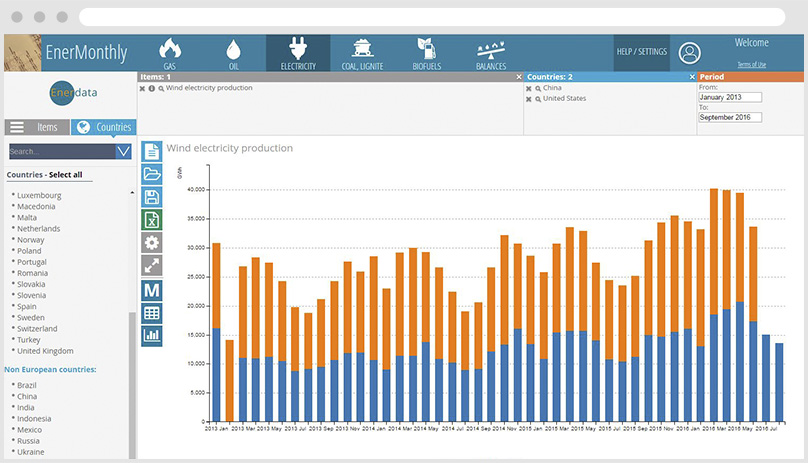
Task: Open the Terms of Use link
Action: [x=751, y=64]
